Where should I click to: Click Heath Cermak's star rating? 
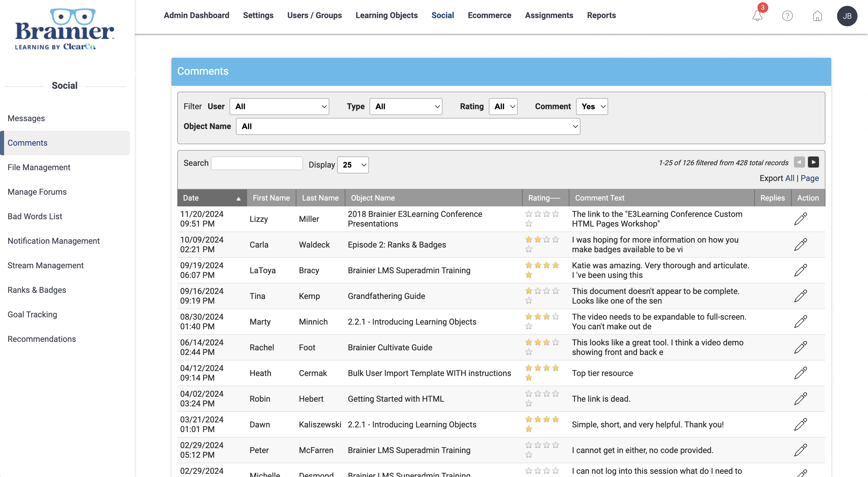(542, 373)
